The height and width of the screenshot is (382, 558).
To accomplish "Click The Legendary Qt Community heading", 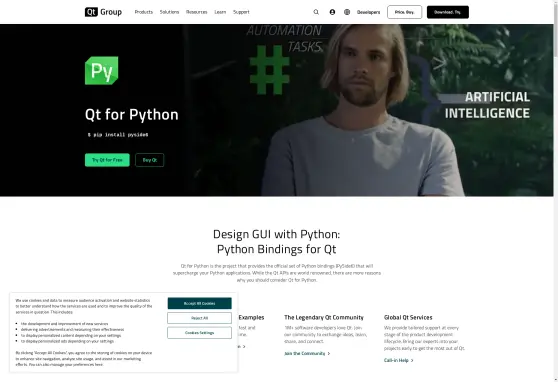I will (324, 317).
